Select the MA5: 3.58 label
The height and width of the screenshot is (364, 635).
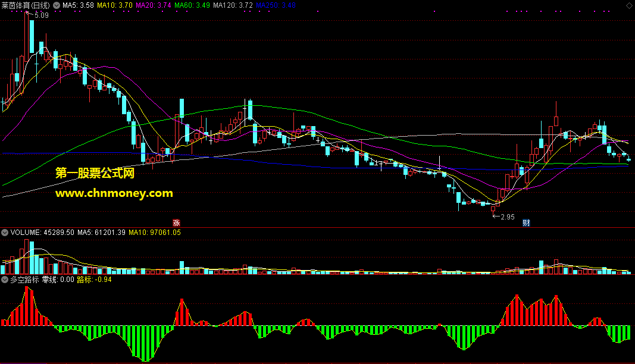78,5
